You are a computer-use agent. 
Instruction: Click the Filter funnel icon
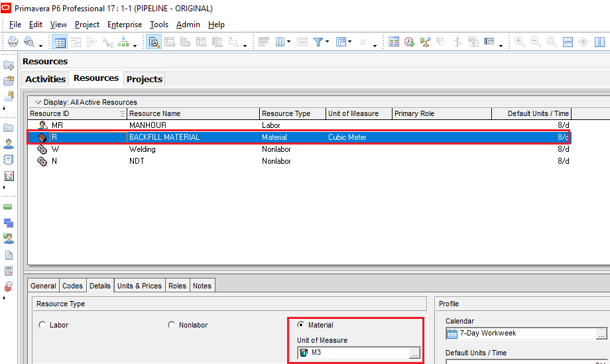318,42
